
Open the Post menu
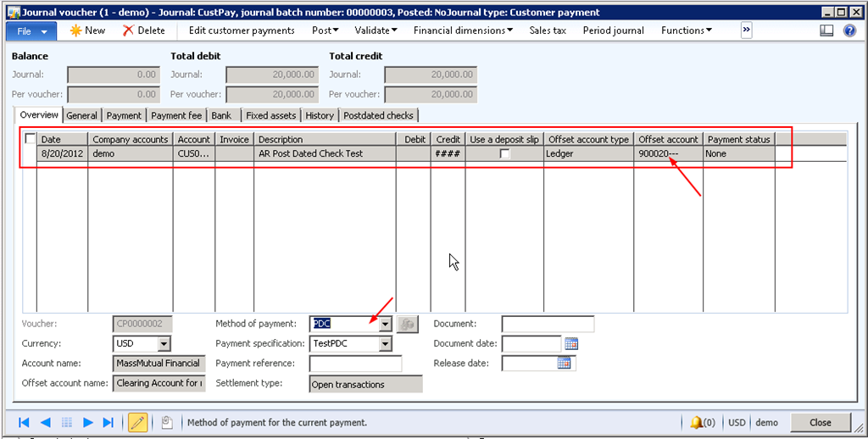coord(325,31)
